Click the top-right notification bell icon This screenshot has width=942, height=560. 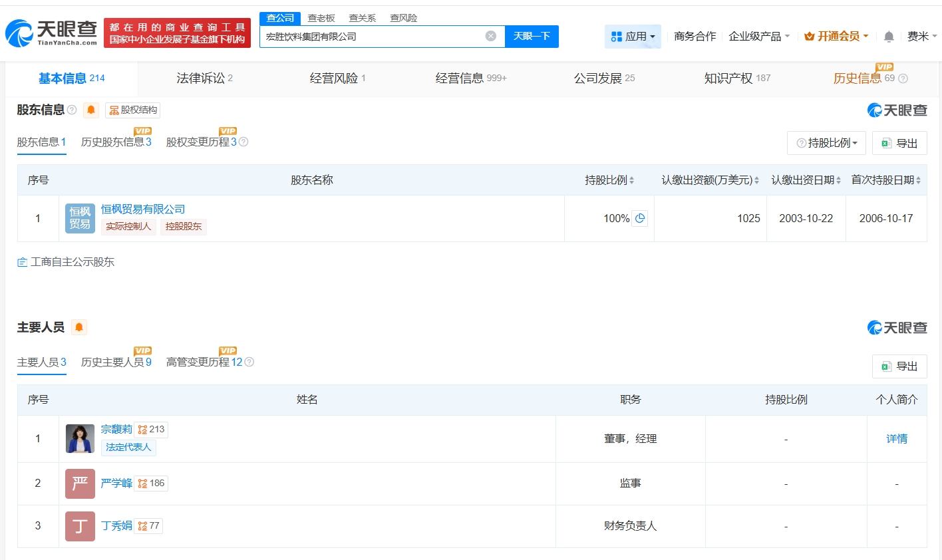coord(888,37)
